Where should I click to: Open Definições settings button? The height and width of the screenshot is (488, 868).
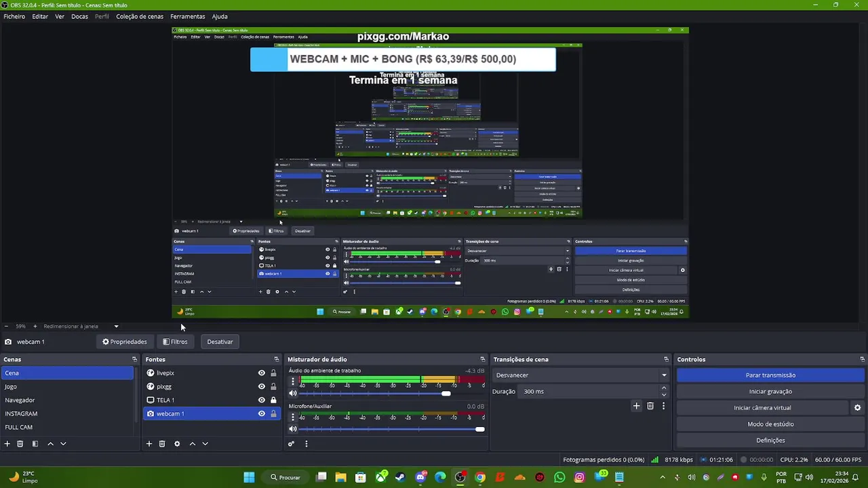click(x=770, y=441)
